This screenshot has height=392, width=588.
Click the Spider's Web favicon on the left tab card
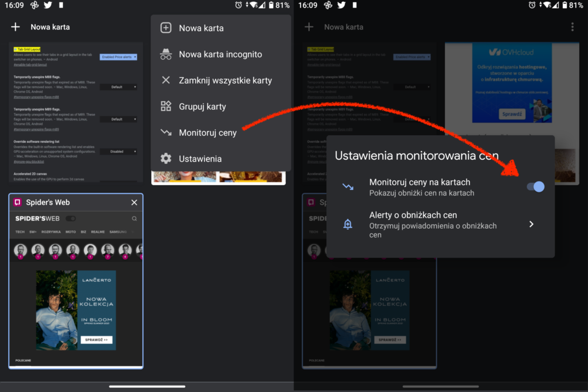(17, 202)
